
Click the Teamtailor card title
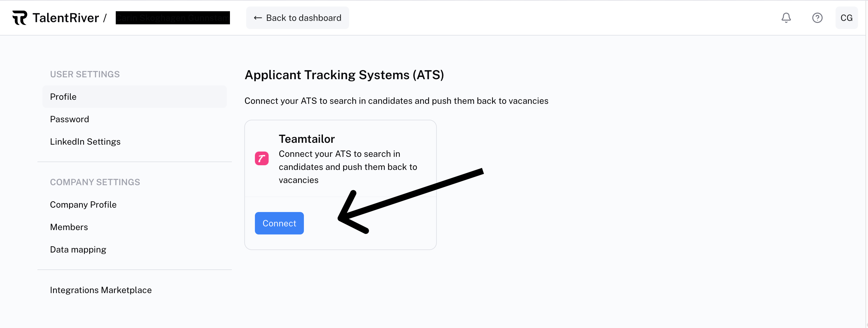[307, 139]
